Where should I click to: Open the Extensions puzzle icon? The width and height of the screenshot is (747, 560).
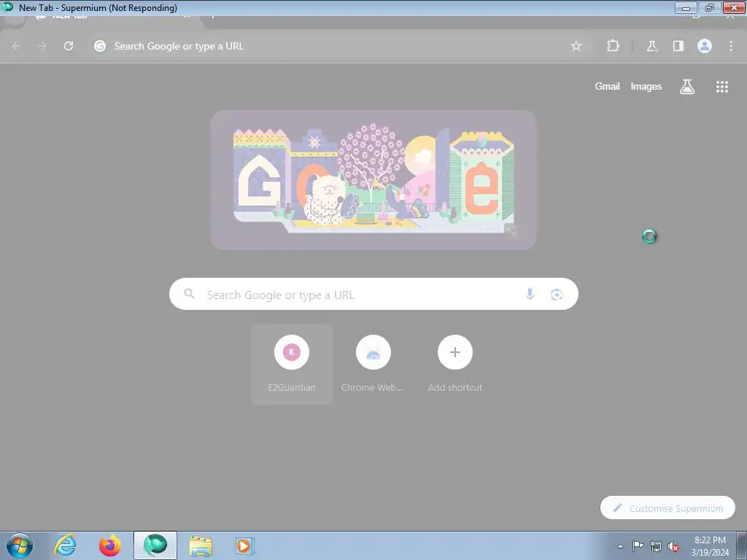tap(613, 46)
